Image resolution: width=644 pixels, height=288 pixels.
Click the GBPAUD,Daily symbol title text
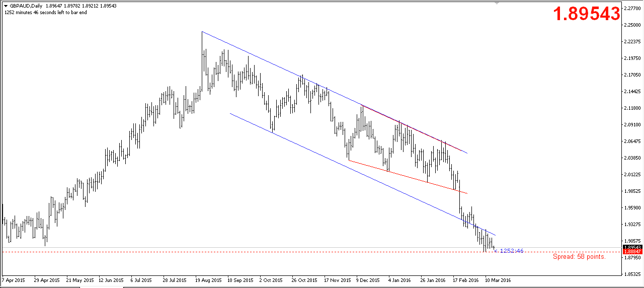(x=26, y=6)
